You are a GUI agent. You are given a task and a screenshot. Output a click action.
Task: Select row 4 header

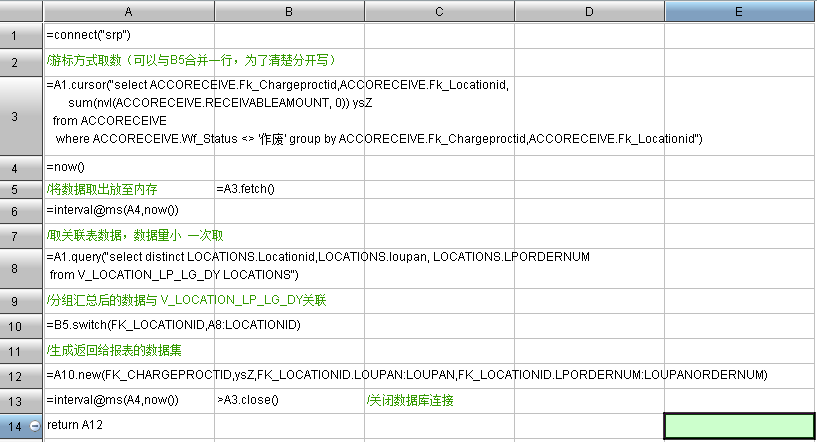click(21, 168)
